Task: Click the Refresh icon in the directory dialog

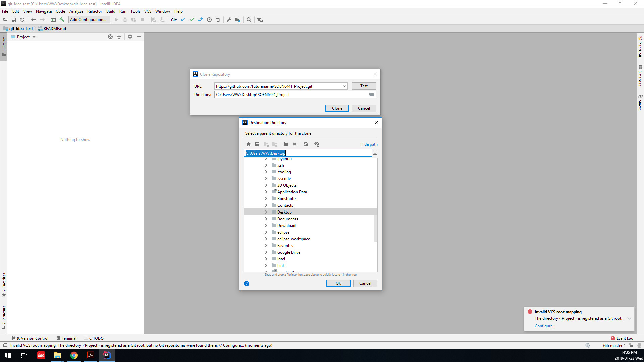Action: pos(306,144)
